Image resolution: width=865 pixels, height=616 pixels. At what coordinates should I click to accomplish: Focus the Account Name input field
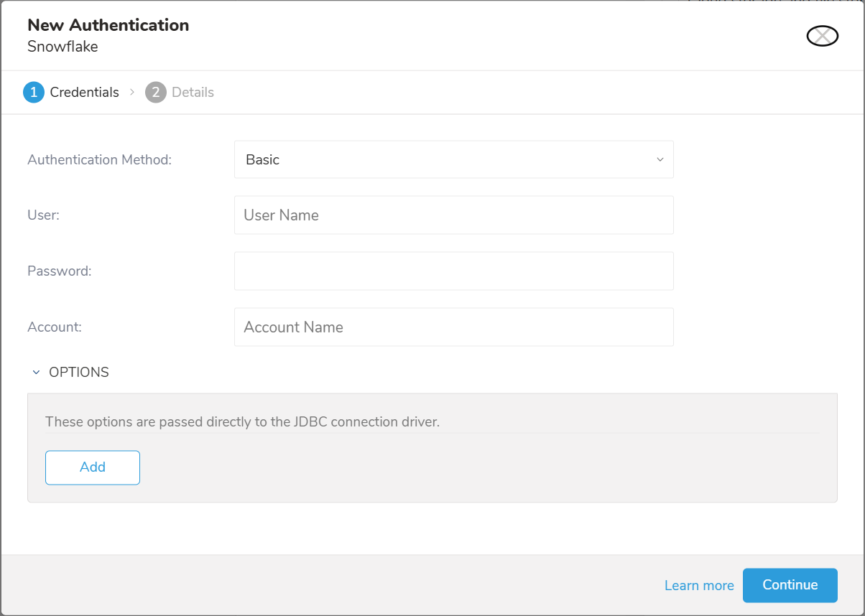(453, 327)
